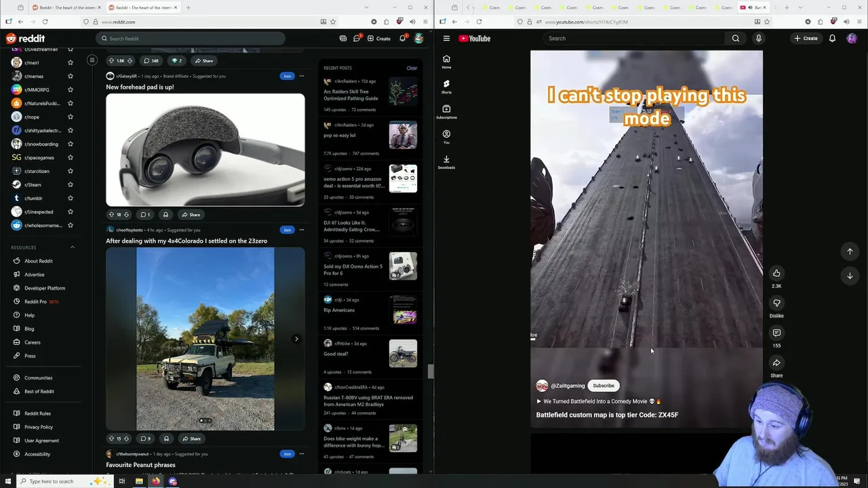Image resolution: width=868 pixels, height=488 pixels.
Task: Open options menu on the Peanut phrases post
Action: [302, 454]
